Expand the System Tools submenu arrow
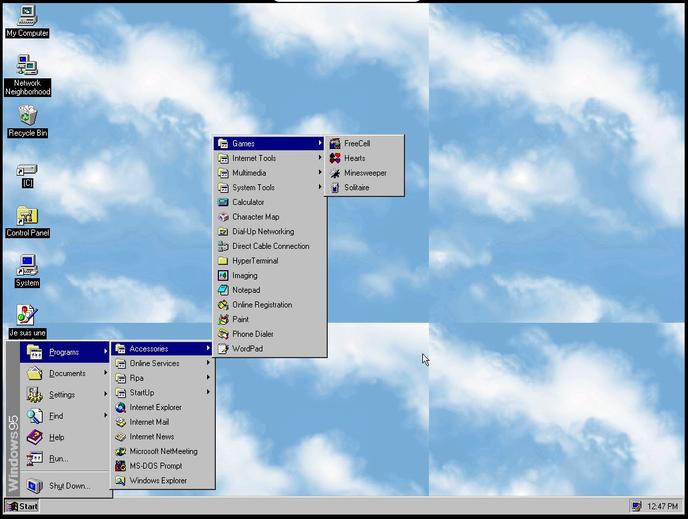 320,187
